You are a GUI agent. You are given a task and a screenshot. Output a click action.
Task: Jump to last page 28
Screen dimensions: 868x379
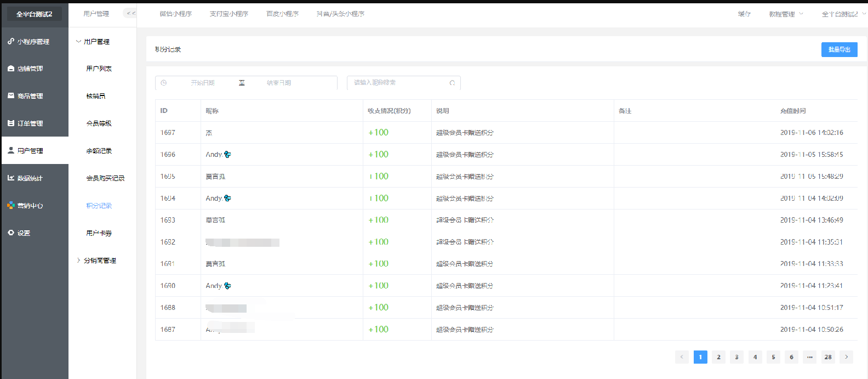point(828,357)
